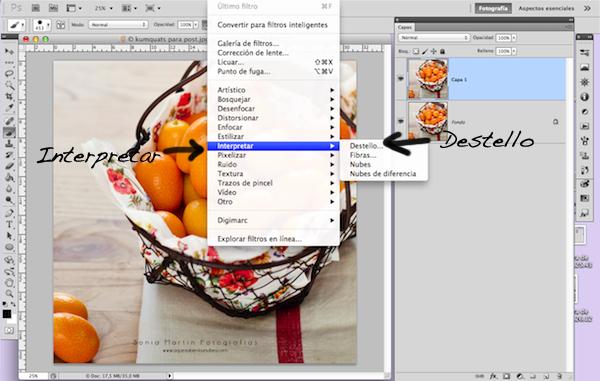This screenshot has width=600, height=381.
Task: Hide the Capa 1 layer with its eye icon
Action: (401, 79)
